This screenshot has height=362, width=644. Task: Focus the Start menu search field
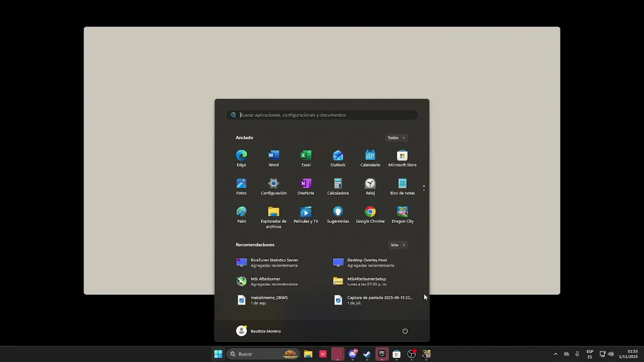point(322,115)
